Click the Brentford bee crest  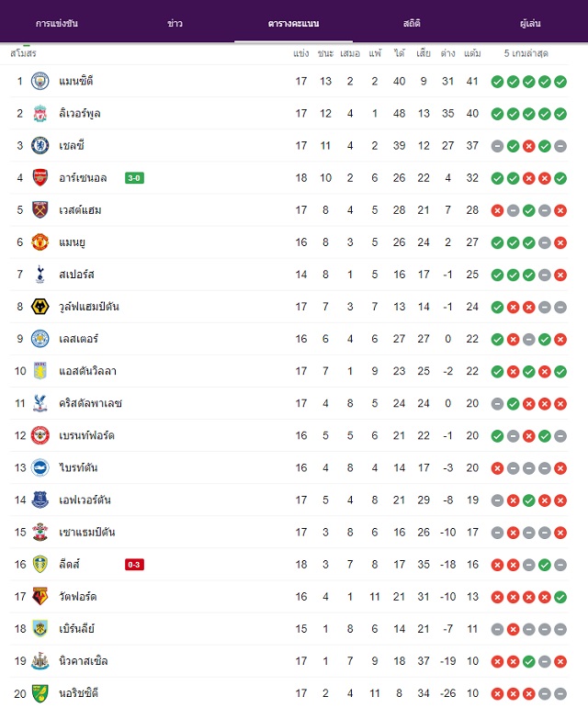(40, 435)
